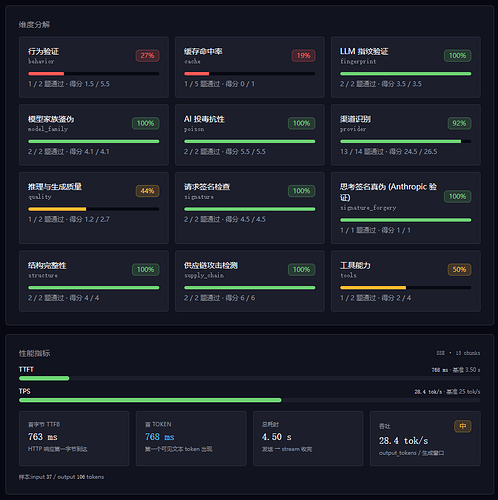Screen dimensions: 498x500
Task: Click the 27% badge on behavior card
Action: point(147,56)
